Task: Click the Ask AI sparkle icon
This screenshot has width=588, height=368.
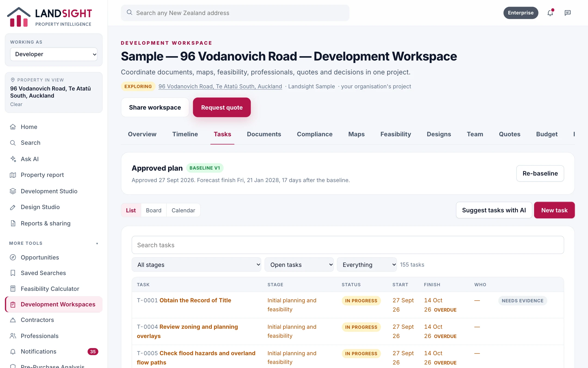Action: coord(13,159)
